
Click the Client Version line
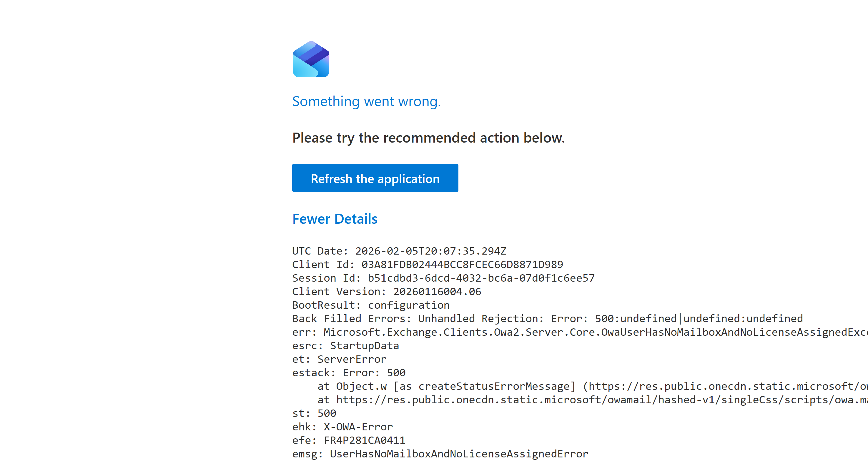point(387,292)
